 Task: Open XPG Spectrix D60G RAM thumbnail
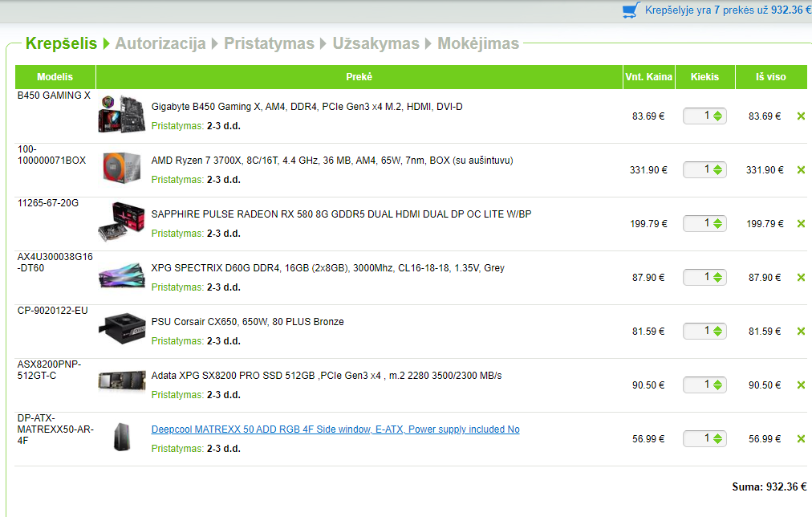point(122,276)
